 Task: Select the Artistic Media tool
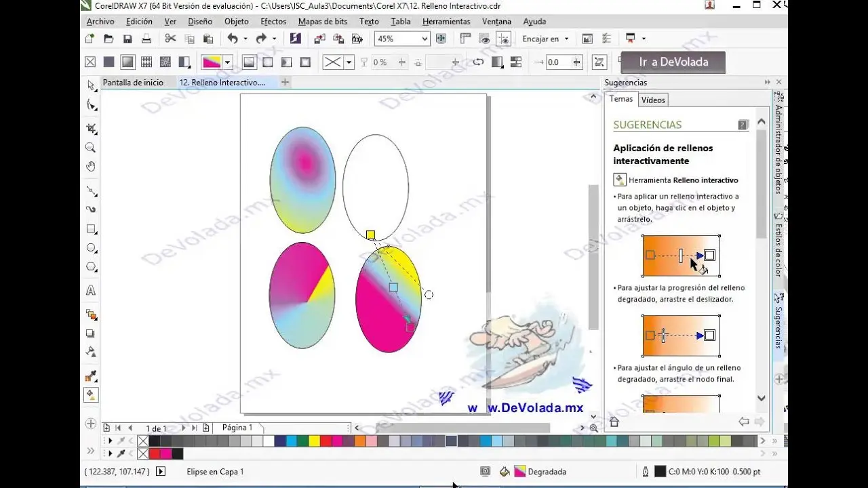pos(91,209)
